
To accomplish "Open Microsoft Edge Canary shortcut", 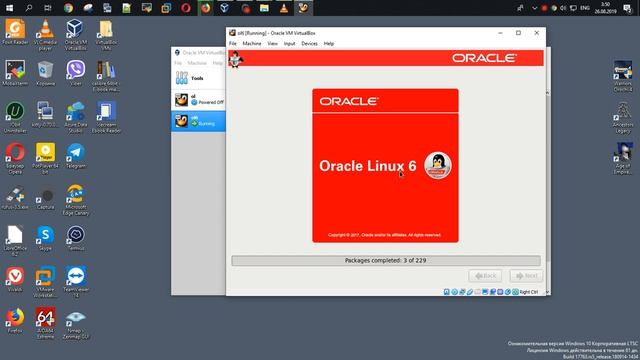I will 76,200.
